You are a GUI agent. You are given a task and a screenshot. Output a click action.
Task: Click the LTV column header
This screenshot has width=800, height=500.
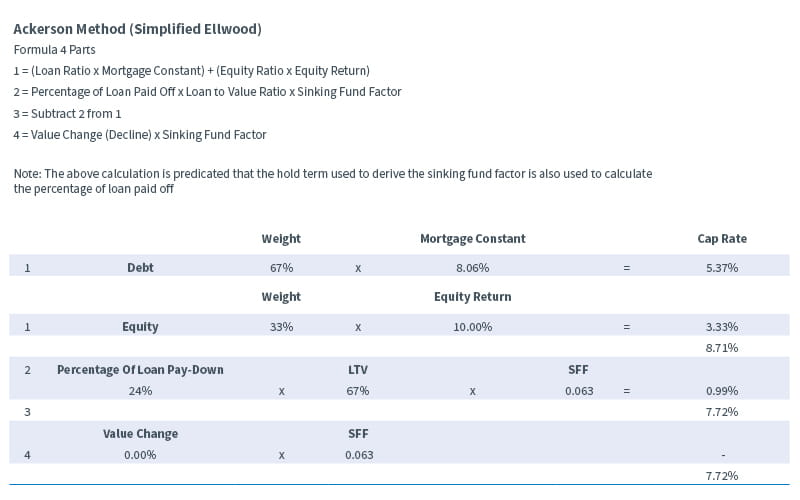358,370
